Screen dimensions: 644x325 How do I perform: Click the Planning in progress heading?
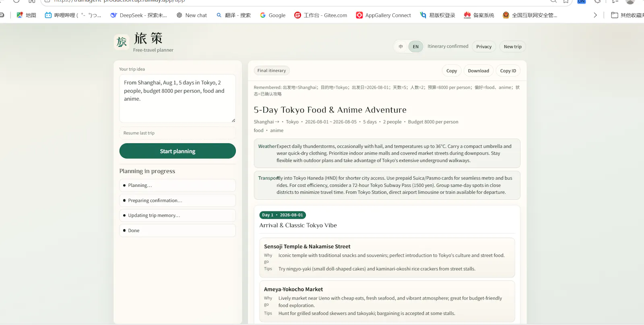click(x=147, y=171)
